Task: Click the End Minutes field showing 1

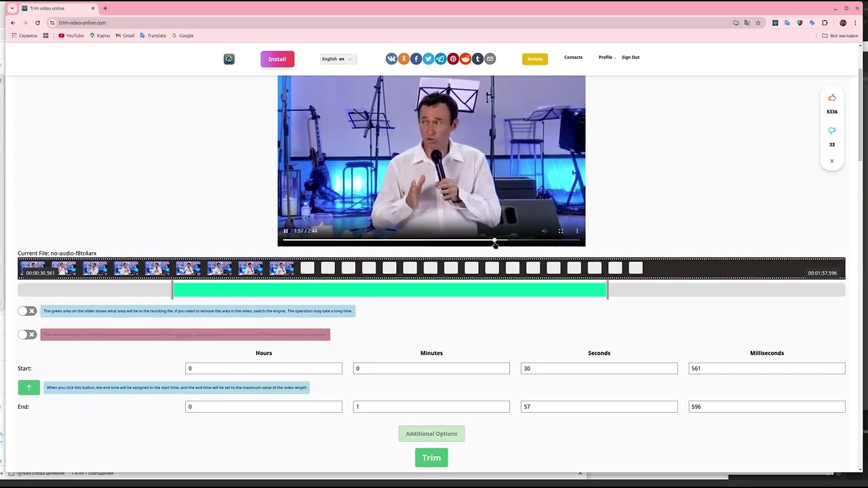Action: tap(431, 407)
